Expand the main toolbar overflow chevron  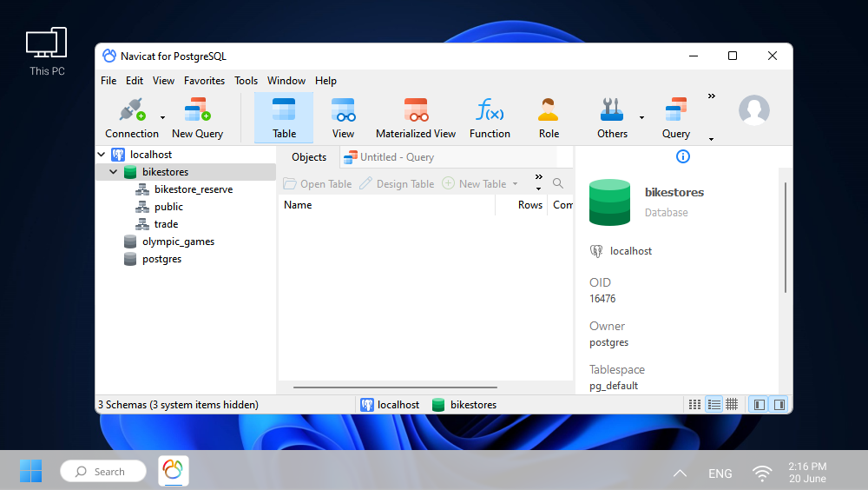(x=712, y=96)
